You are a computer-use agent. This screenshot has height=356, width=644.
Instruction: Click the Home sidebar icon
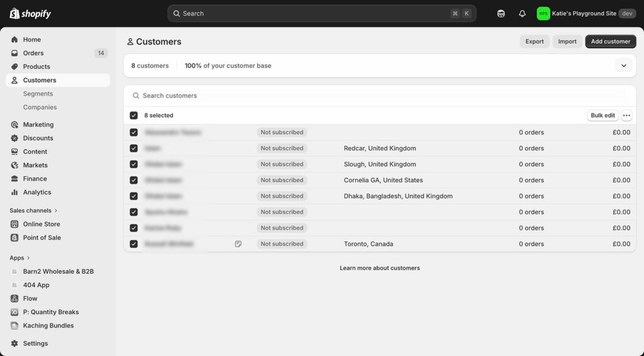point(14,40)
